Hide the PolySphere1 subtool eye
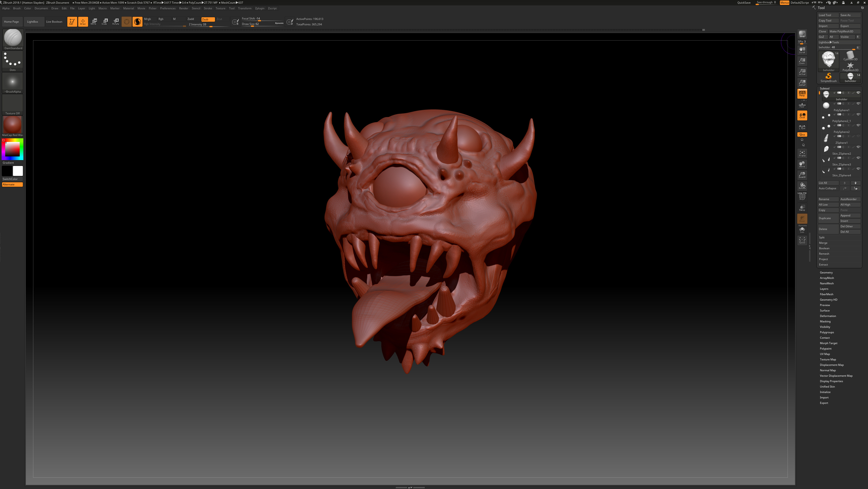 pos(858,103)
